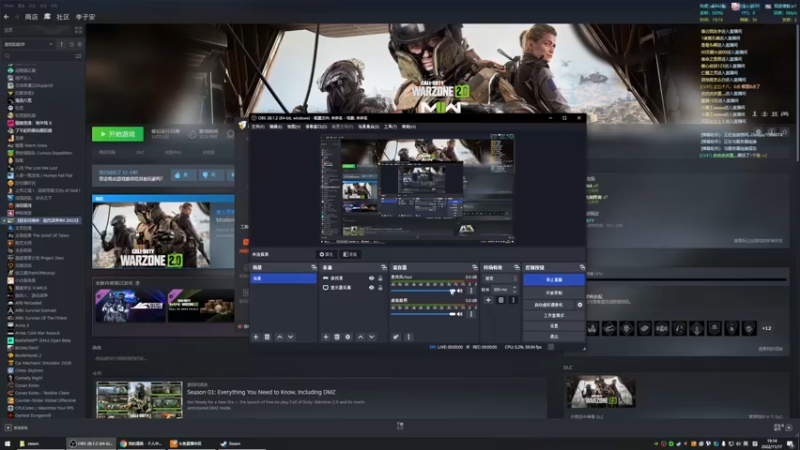Move scene down with arrow in Scenes dock
Screen dimensions: 800x450
coord(290,337)
